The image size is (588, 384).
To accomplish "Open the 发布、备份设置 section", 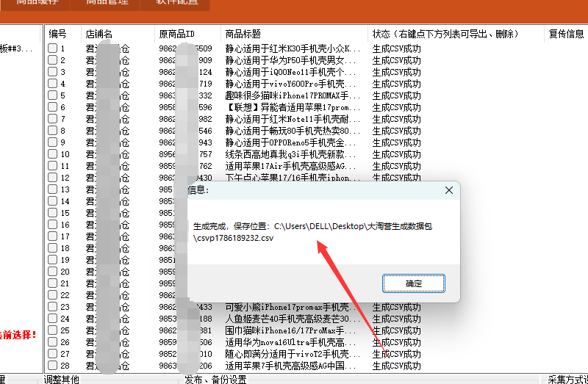I will click(x=215, y=380).
